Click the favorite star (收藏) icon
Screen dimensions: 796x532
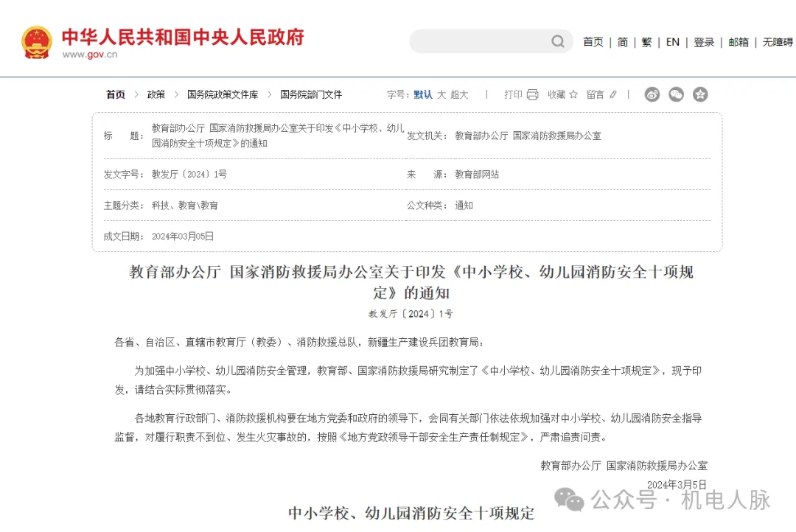coord(573,94)
